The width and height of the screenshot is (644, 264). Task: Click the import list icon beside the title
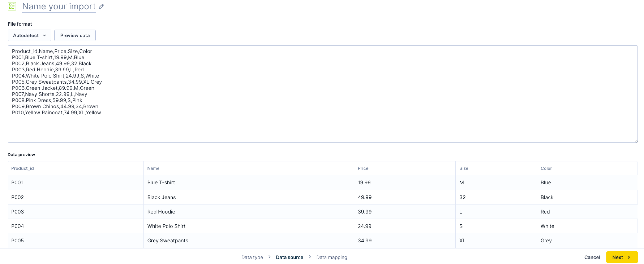[x=12, y=6]
